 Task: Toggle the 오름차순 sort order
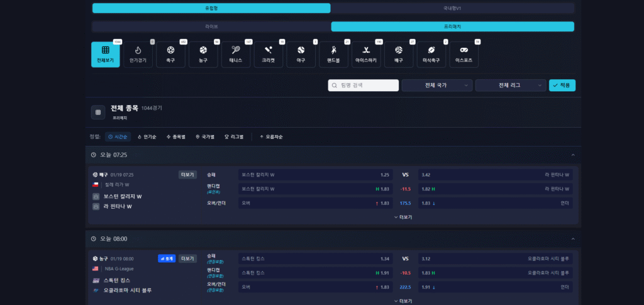[x=271, y=136]
